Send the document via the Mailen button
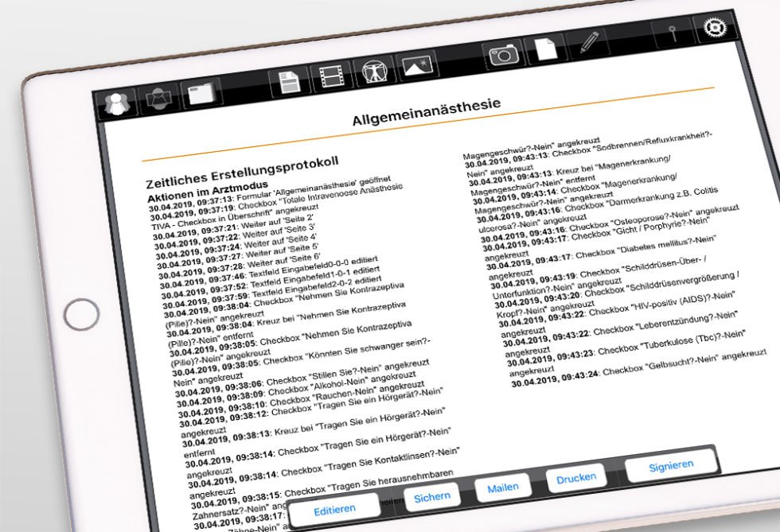Screen dimensions: 780x532 [x=503, y=487]
